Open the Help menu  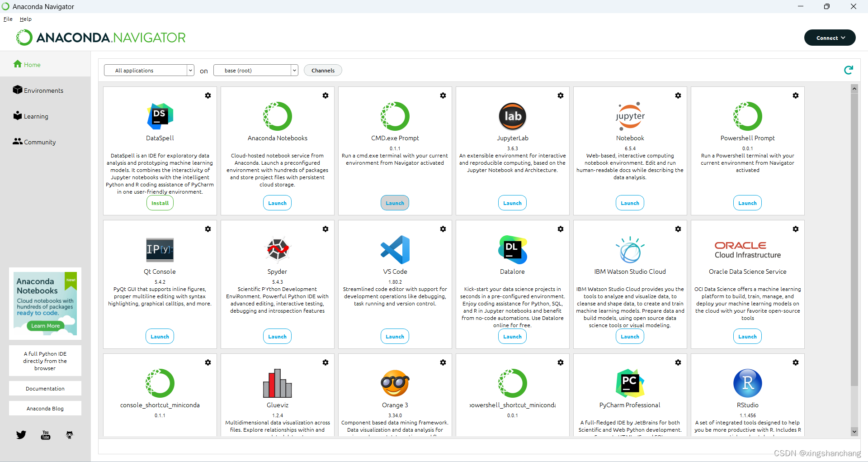(26, 19)
